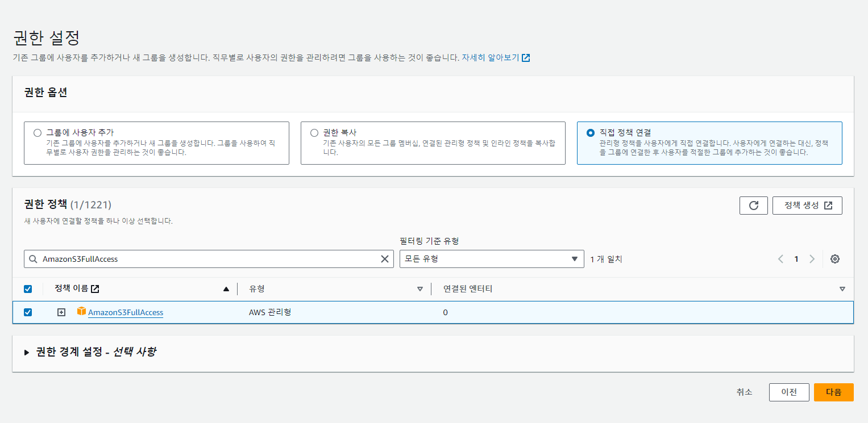Click the left pagination chevron

coord(780,258)
